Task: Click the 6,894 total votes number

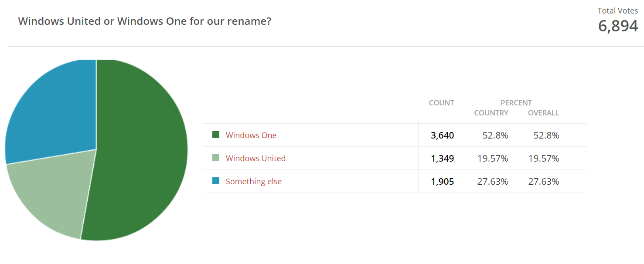Action: tap(618, 26)
